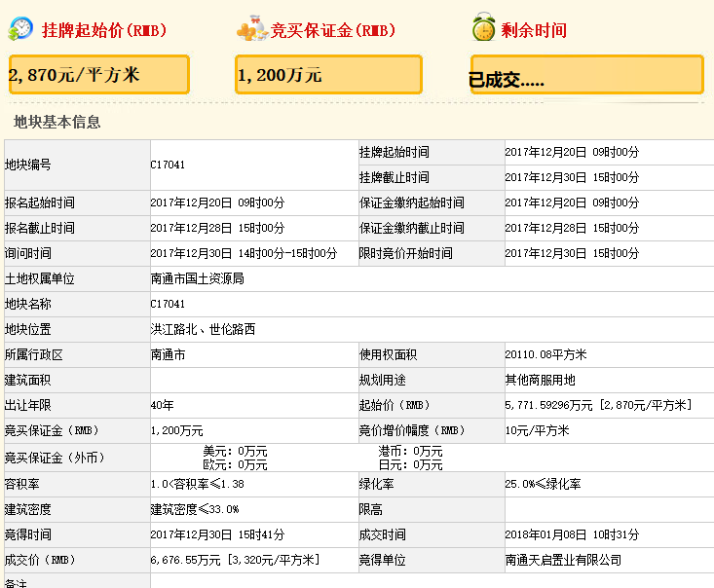Select 南通市 in 所属行政区 row
This screenshot has height=588, width=714.
point(168,354)
